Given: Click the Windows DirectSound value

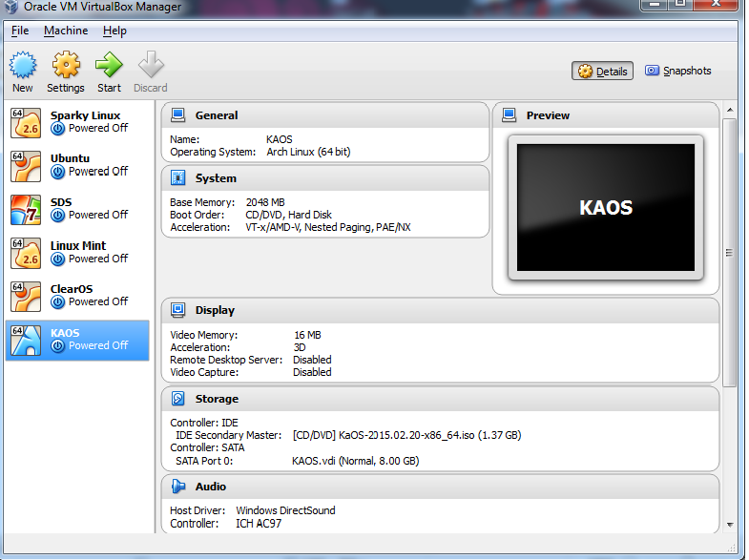Looking at the screenshot, I should tap(285, 510).
